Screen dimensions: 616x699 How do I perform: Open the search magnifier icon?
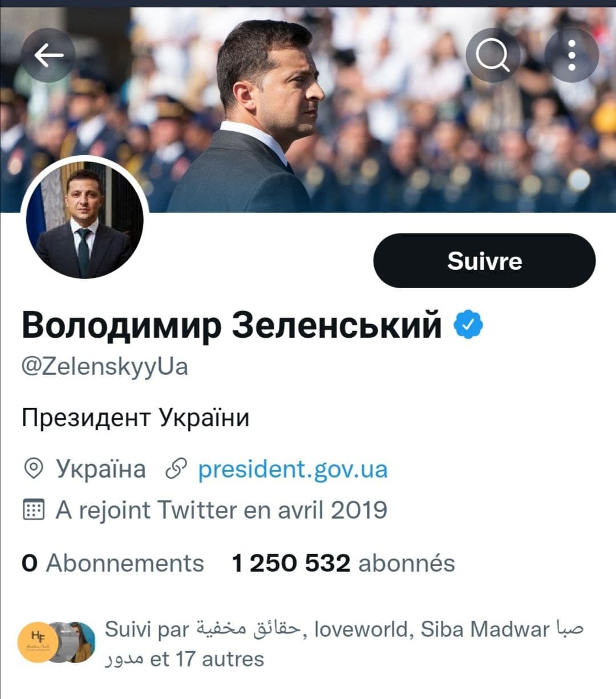click(493, 55)
